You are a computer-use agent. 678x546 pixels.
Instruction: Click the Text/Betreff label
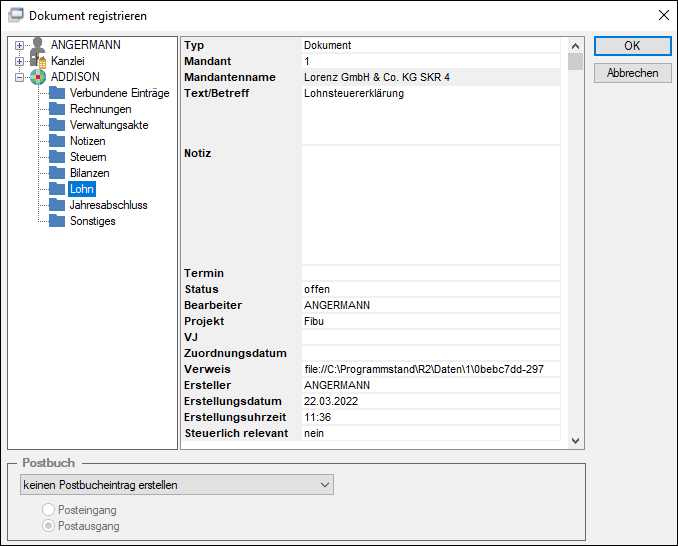point(217,93)
